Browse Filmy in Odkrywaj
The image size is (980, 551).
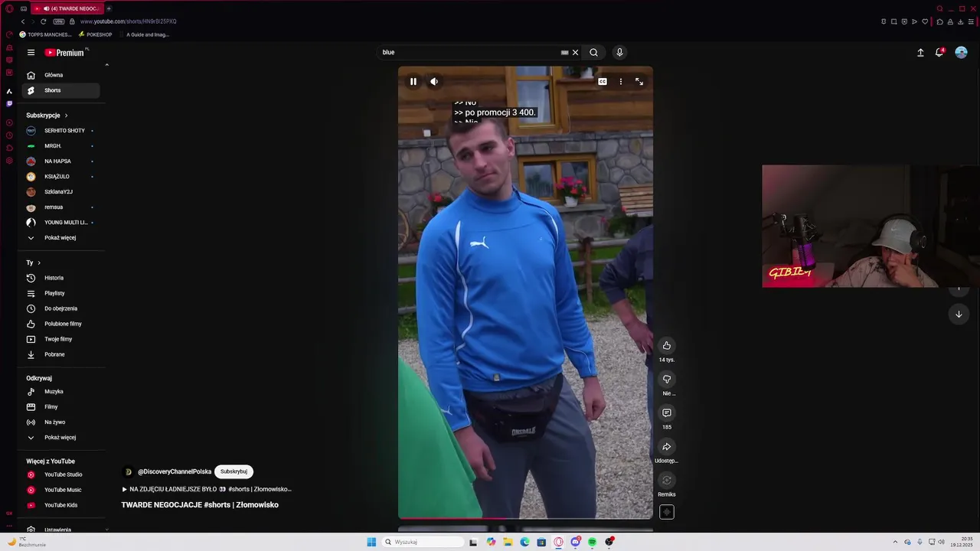click(61, 407)
